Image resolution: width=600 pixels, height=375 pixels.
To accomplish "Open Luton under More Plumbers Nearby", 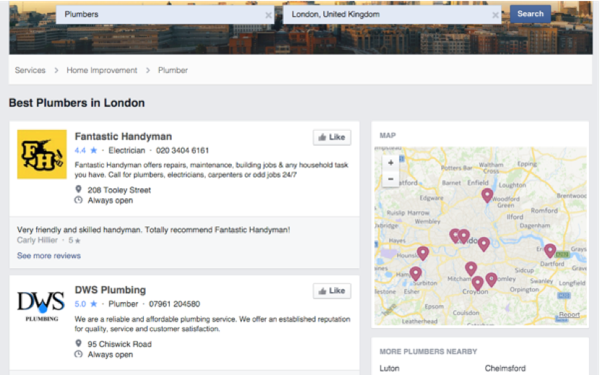I will (389, 368).
